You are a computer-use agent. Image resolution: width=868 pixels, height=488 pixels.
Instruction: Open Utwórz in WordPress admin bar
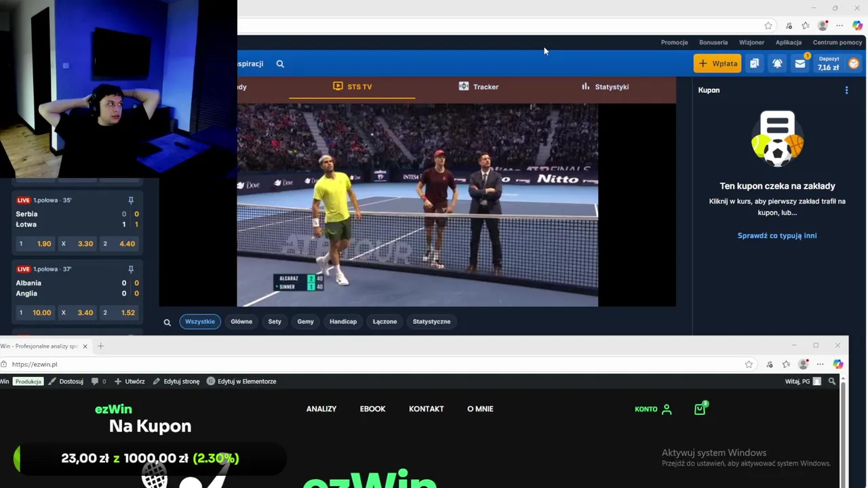pos(130,382)
